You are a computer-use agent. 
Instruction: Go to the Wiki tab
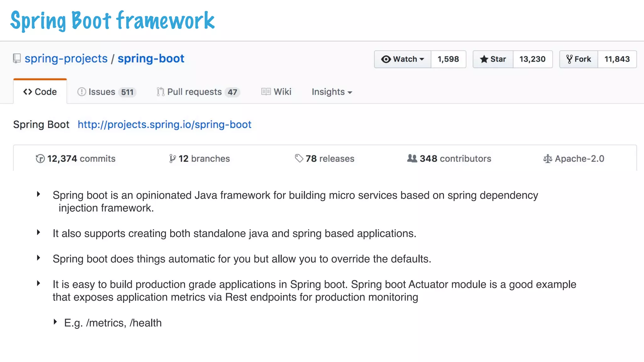point(276,92)
